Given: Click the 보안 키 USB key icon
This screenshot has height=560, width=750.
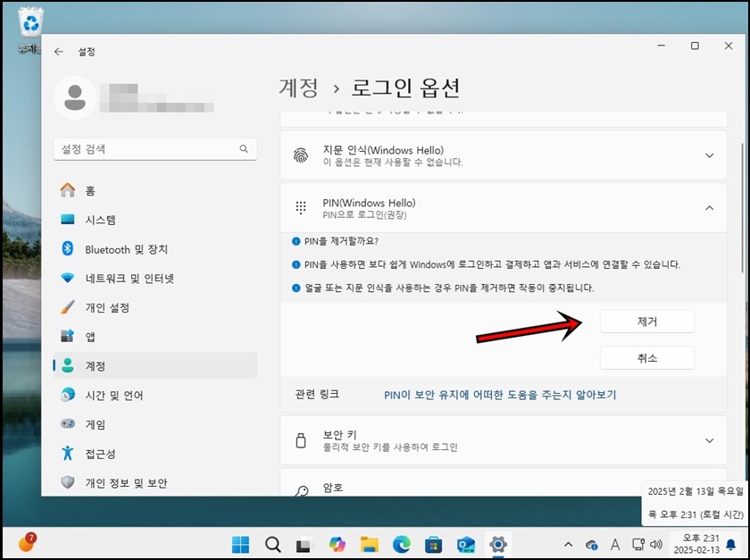Looking at the screenshot, I should coord(300,440).
